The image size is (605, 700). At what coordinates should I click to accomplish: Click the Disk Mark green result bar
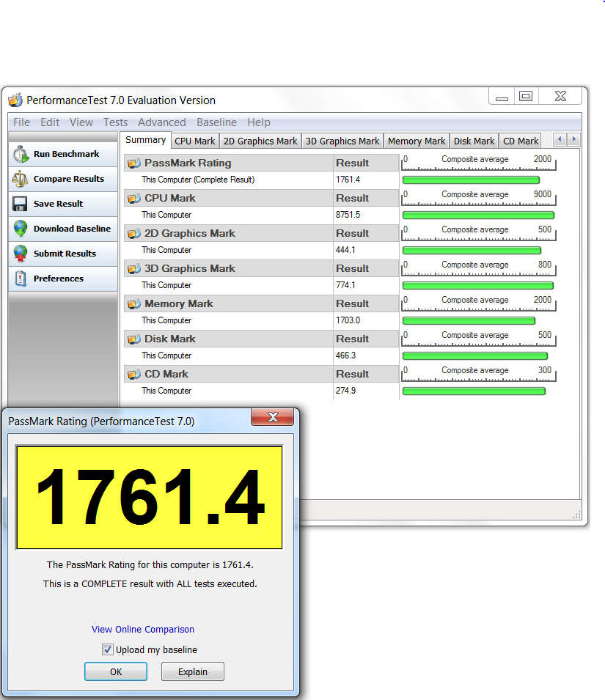[x=475, y=355]
